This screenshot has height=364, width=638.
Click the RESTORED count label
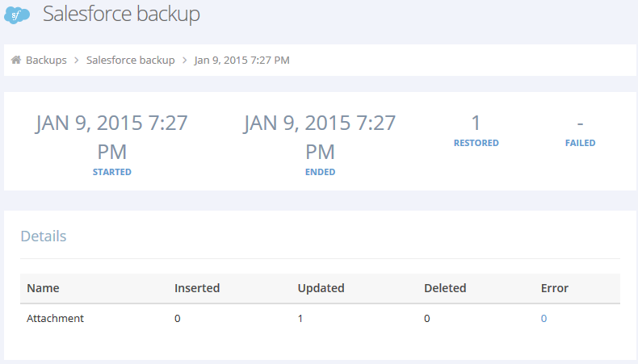tap(476, 143)
